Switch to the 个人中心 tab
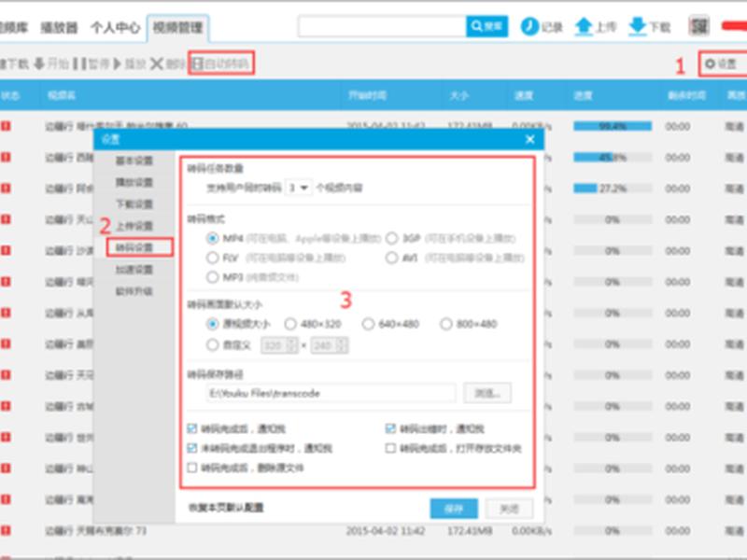The image size is (747, 560). [x=115, y=28]
